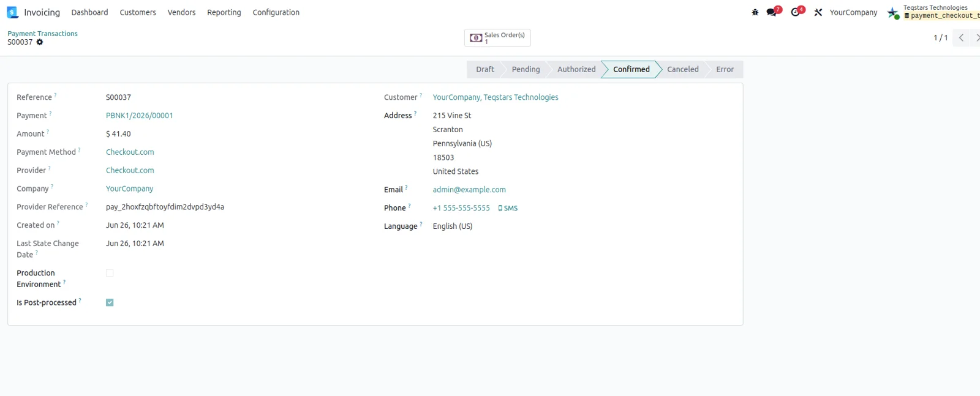The width and height of the screenshot is (980, 396).
Task: Click the United States country text
Action: (456, 172)
